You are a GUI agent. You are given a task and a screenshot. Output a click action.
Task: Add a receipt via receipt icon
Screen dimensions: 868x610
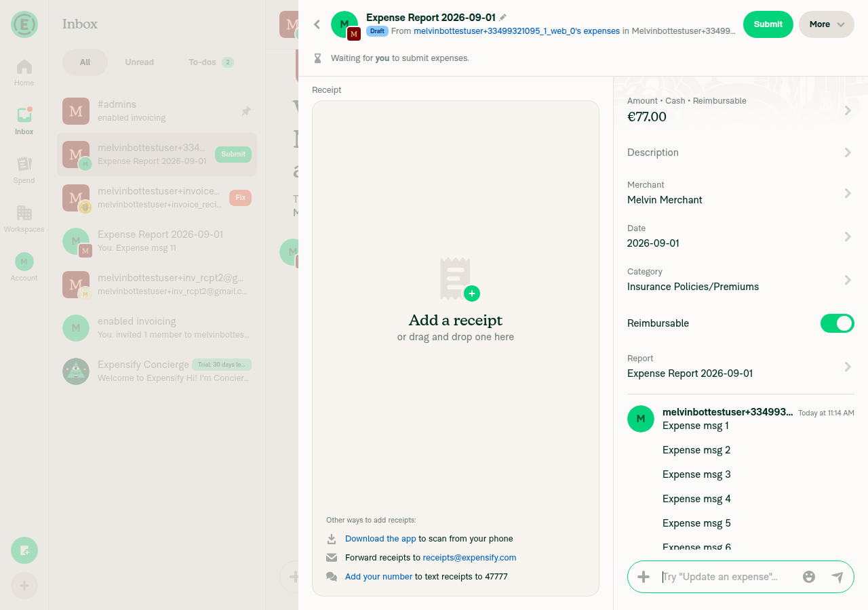tap(460, 279)
